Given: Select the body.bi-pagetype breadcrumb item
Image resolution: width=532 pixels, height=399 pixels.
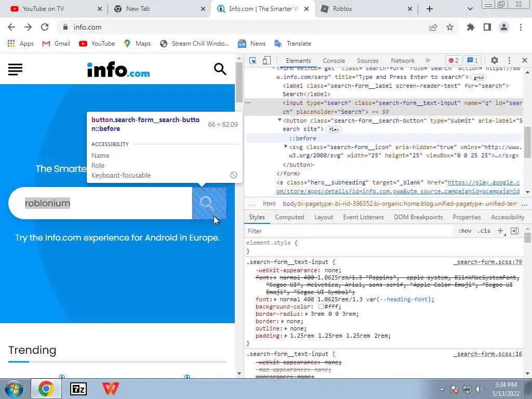Looking at the screenshot, I should coord(400,204).
